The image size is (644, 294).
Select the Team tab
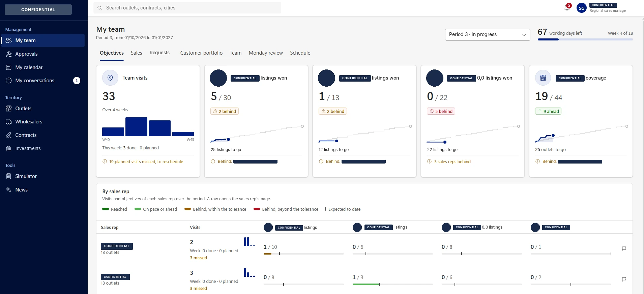click(236, 53)
